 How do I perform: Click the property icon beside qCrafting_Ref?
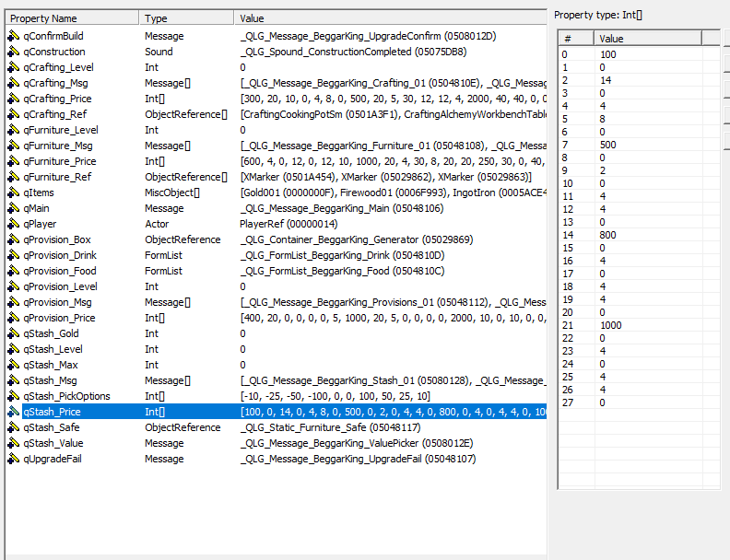(14, 114)
